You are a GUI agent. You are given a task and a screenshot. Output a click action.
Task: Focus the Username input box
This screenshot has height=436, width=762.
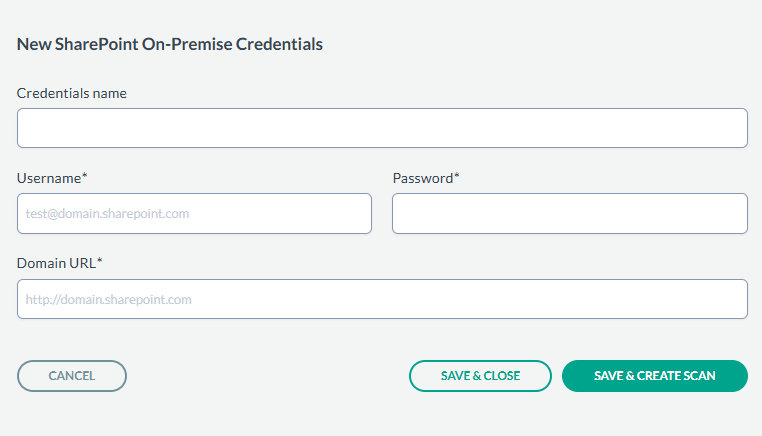[194, 214]
